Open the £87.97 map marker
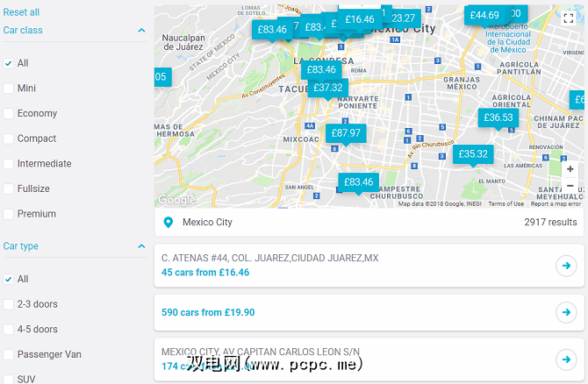 (346, 133)
